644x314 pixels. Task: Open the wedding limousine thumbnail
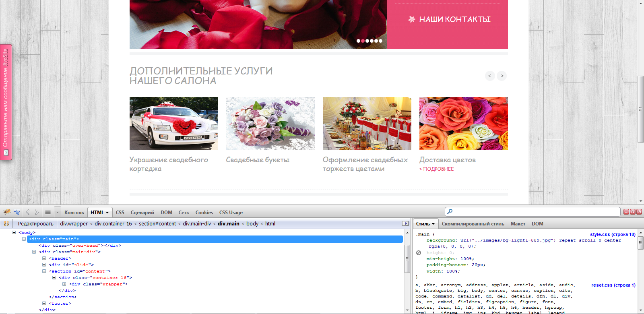pos(174,124)
